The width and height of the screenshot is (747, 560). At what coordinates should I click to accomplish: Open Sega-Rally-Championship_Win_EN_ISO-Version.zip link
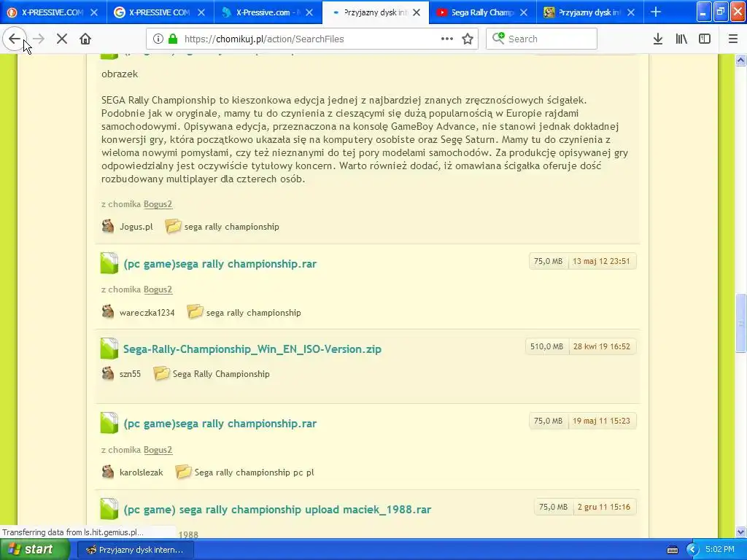point(252,349)
